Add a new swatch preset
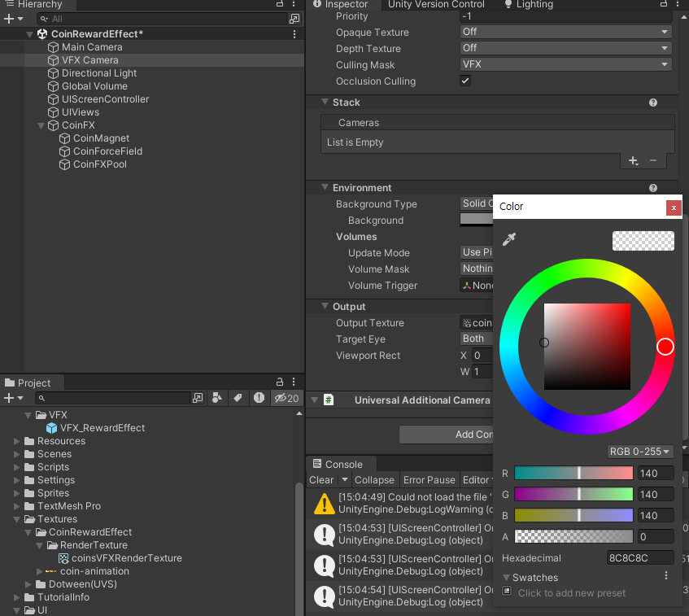 [x=507, y=592]
